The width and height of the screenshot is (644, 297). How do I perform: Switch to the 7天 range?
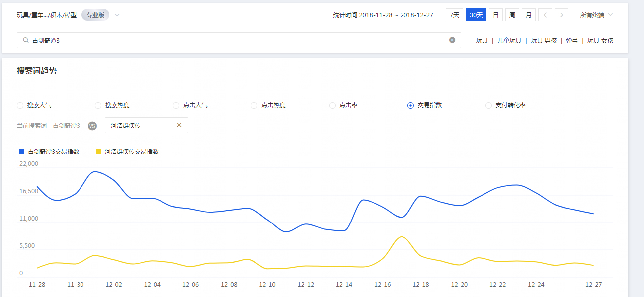(454, 15)
